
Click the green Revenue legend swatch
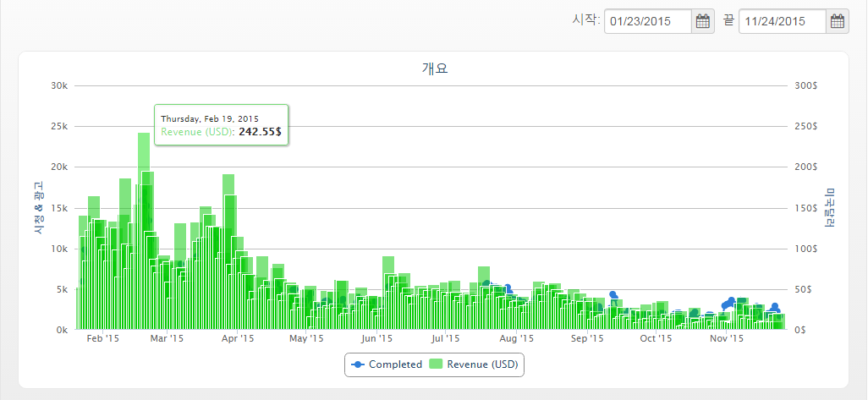pyautogui.click(x=437, y=364)
